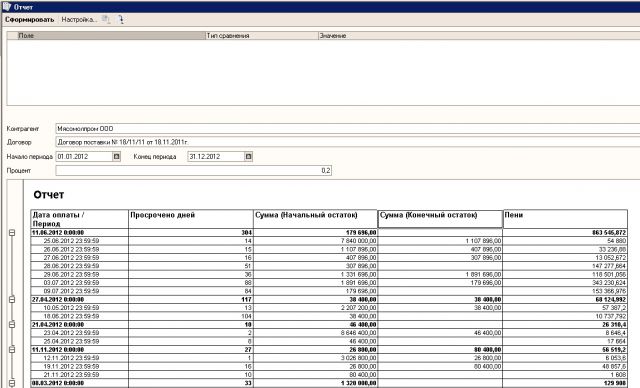Viewport: 640px width, 388px height.
Task: Click the overdue days value 117
Action: click(x=247, y=299)
